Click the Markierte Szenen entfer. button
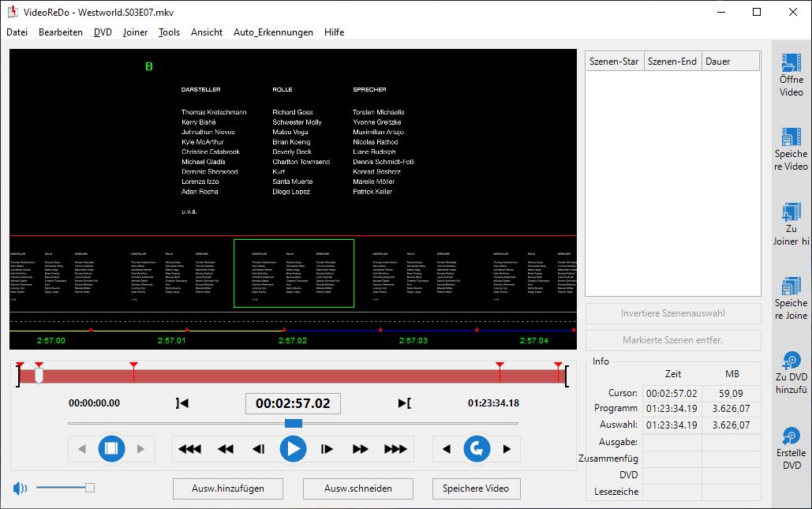Screen dimensions: 812x509 672,340
